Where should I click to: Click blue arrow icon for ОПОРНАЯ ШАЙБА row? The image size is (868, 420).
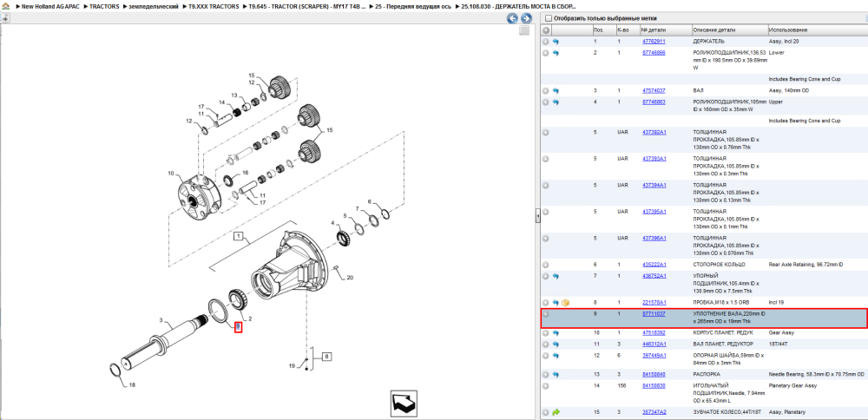coord(556,356)
